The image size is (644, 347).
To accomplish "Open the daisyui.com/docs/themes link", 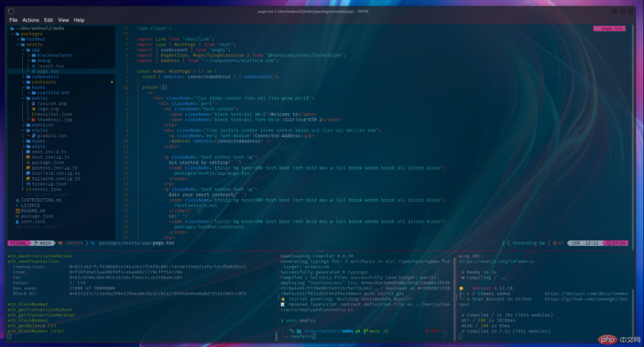I will coord(587,293).
